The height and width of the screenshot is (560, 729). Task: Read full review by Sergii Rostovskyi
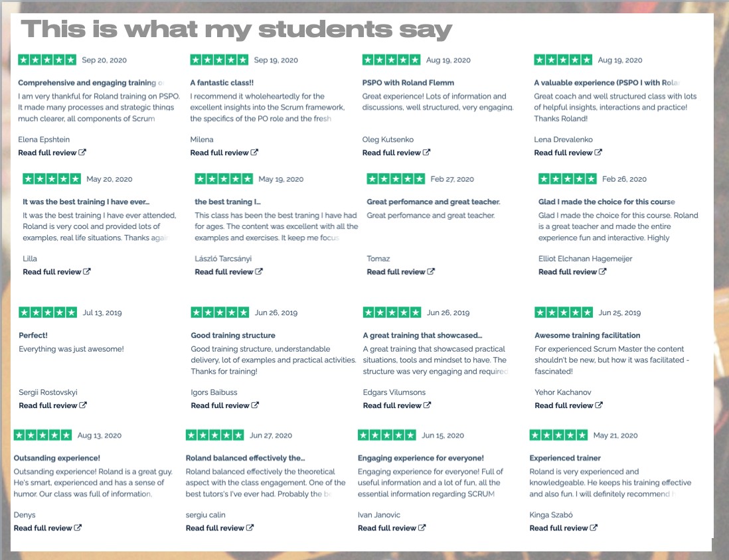tap(52, 405)
